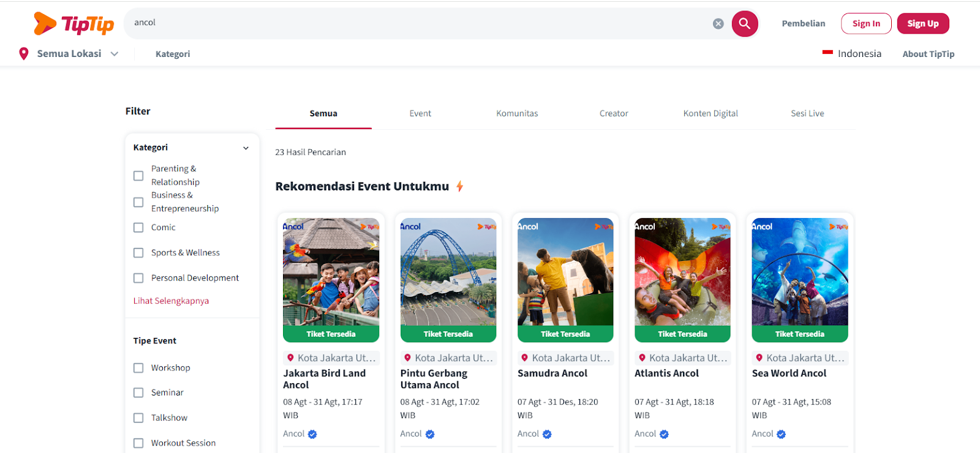
Task: Click the red magnifier search button
Action: (745, 24)
